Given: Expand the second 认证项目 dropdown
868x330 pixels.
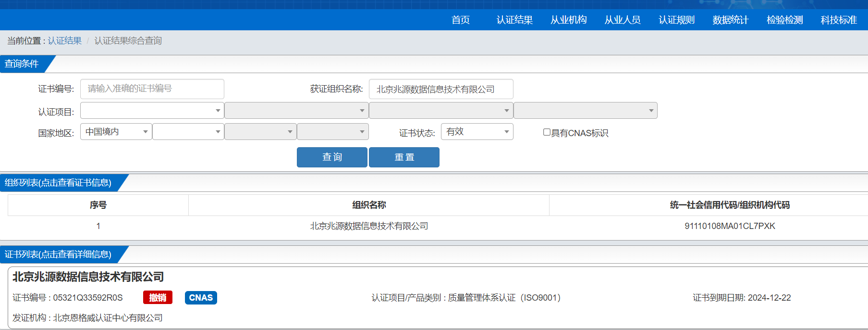Looking at the screenshot, I should [x=296, y=111].
